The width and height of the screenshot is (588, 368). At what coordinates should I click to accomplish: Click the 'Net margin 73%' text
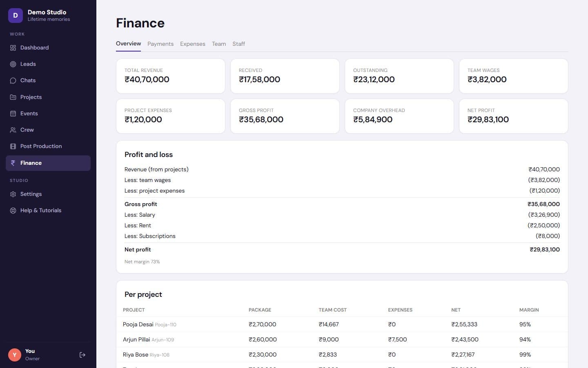pyautogui.click(x=142, y=262)
